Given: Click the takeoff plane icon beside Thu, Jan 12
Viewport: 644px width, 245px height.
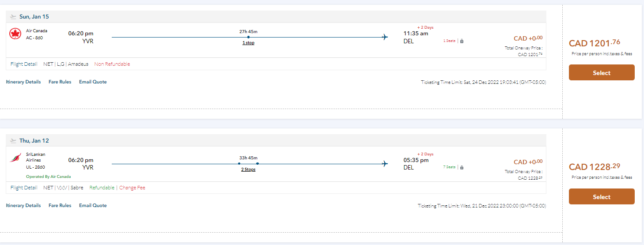Looking at the screenshot, I should (13, 141).
